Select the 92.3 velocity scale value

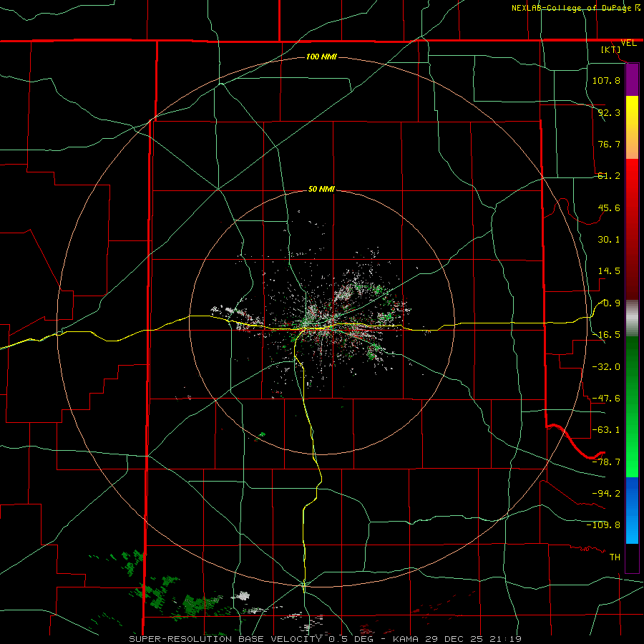coord(609,112)
